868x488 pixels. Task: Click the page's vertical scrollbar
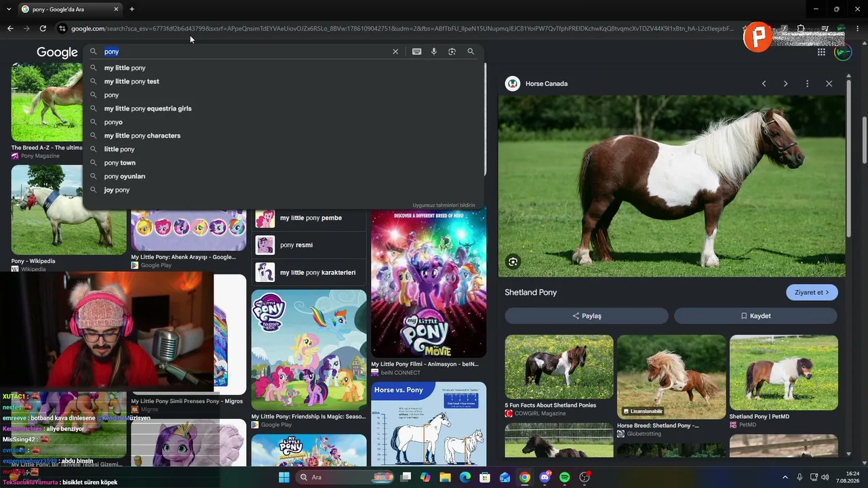(x=865, y=140)
